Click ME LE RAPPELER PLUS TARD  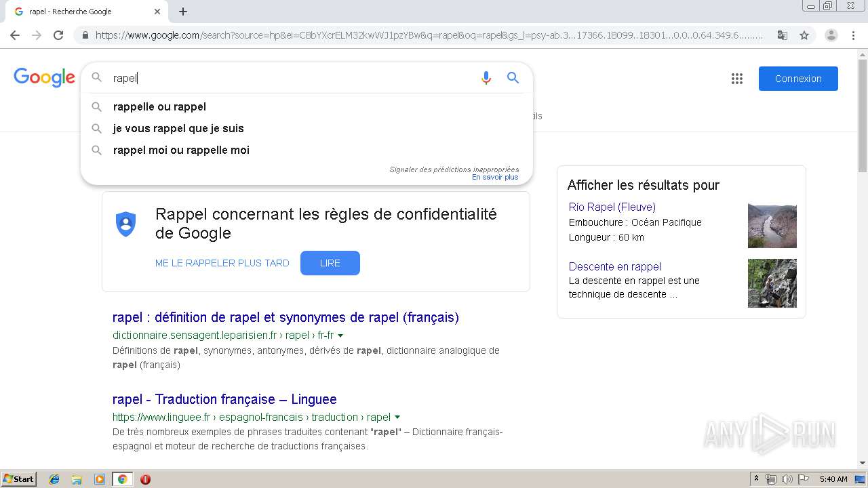[x=222, y=263]
